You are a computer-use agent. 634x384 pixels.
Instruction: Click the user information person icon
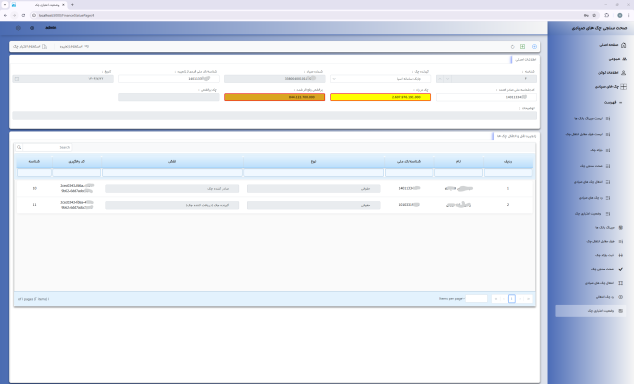[x=623, y=73]
